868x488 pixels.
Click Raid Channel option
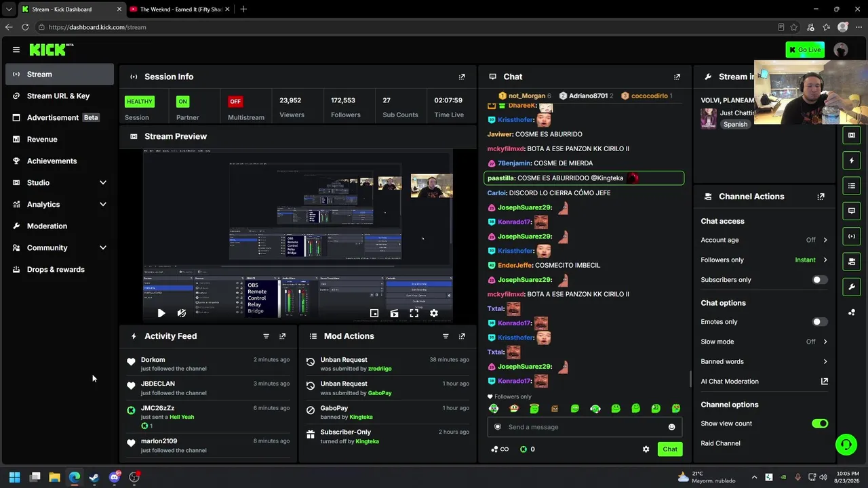click(720, 443)
